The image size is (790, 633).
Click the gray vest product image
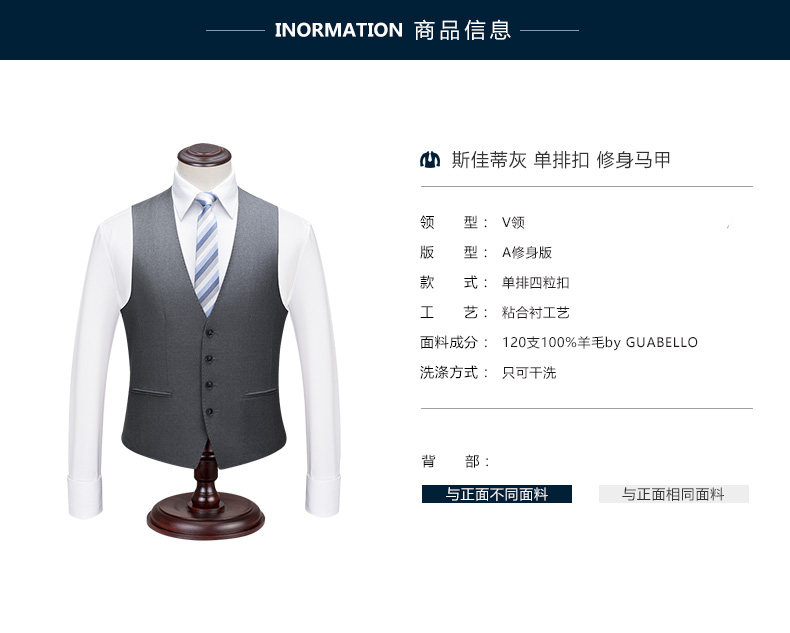(205, 328)
